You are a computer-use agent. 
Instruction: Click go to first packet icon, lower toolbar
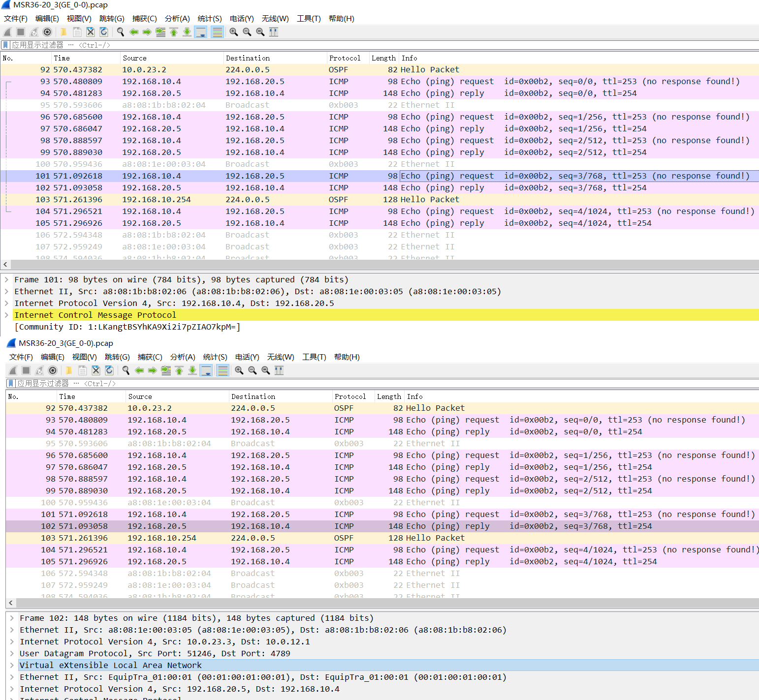[x=179, y=370]
